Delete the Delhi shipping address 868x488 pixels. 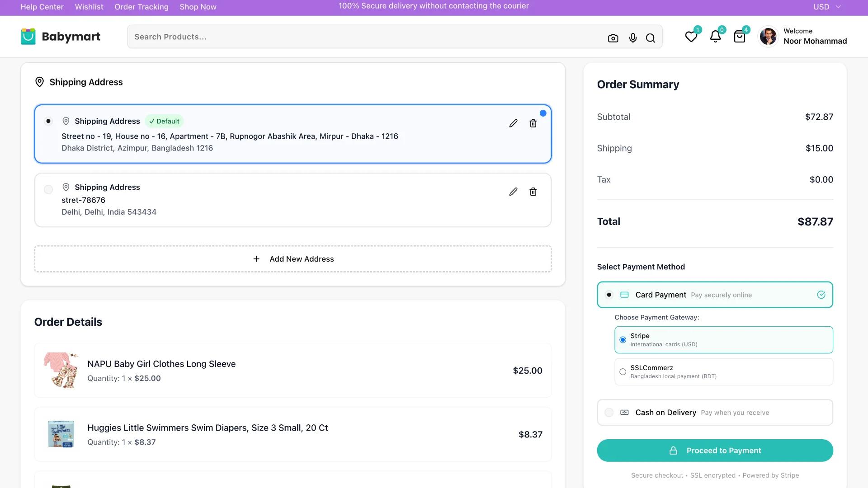533,192
